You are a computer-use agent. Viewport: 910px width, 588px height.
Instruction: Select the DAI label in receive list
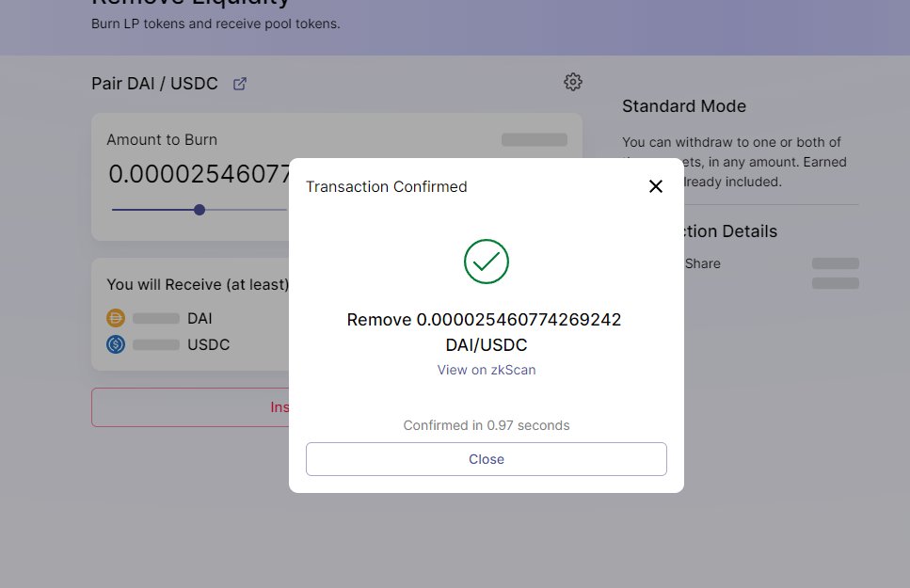click(200, 319)
